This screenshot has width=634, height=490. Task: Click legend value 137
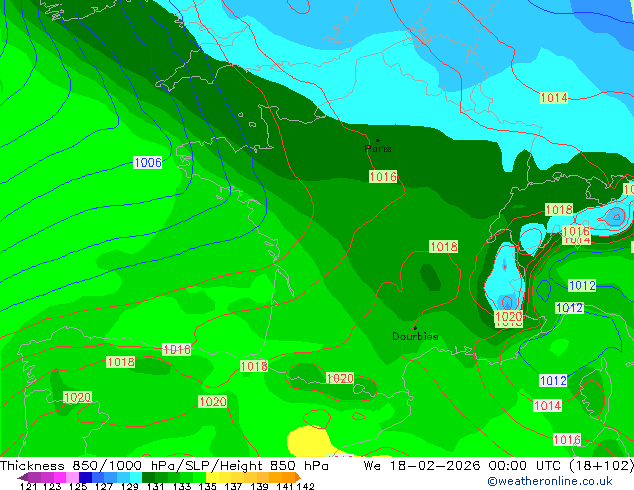click(x=233, y=486)
